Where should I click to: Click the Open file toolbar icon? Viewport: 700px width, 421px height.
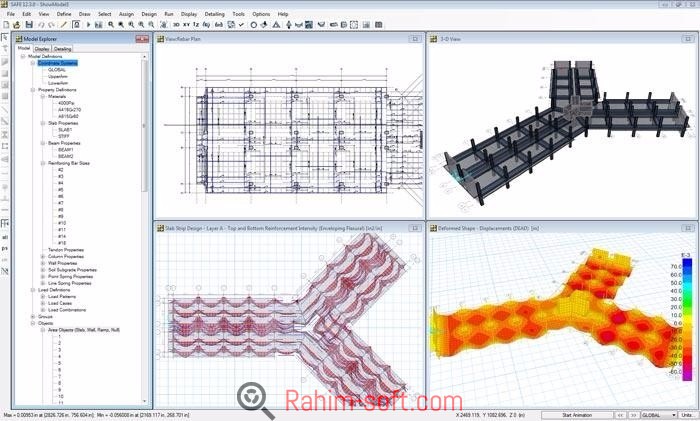pos(17,25)
